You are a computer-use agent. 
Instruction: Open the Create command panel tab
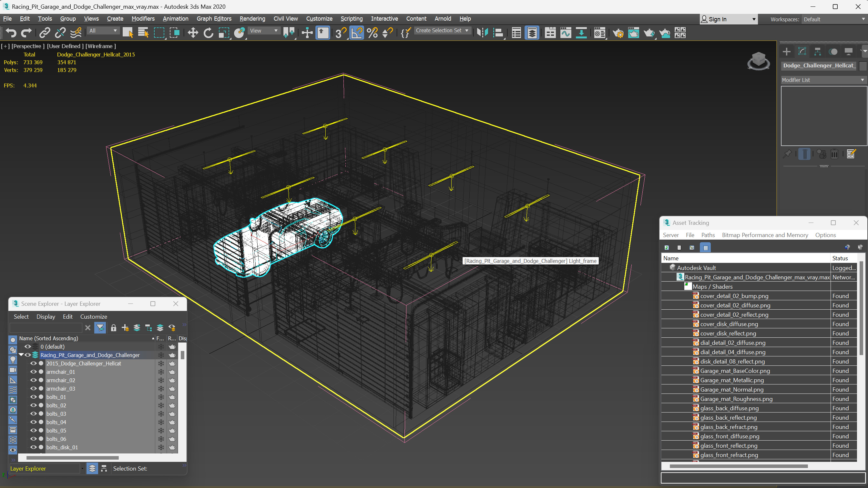[787, 52]
